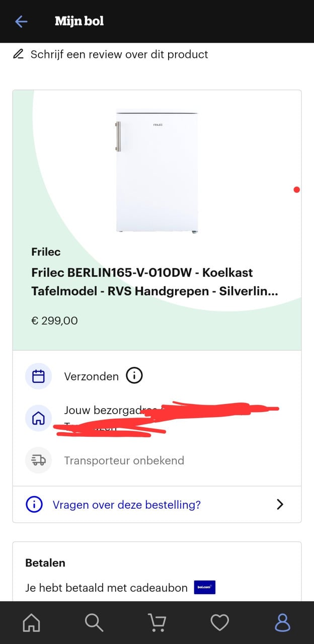
Task: Open the info icon next to Verzonden
Action: 134,375
